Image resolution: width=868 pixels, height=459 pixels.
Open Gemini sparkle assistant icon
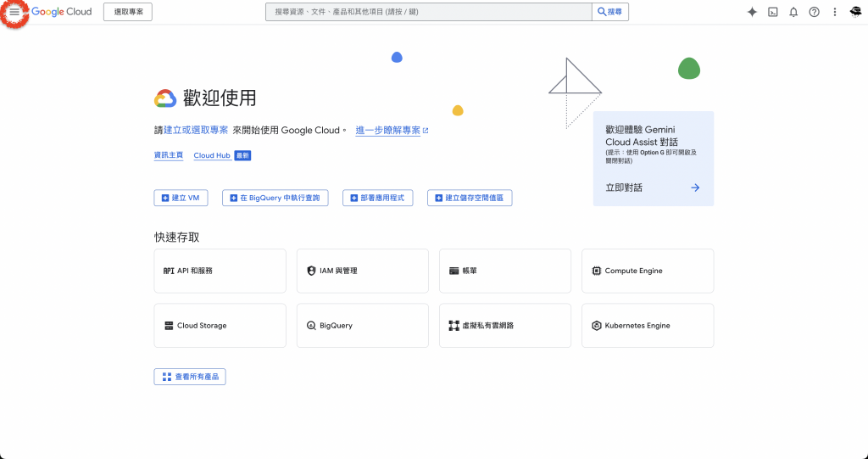coord(752,12)
